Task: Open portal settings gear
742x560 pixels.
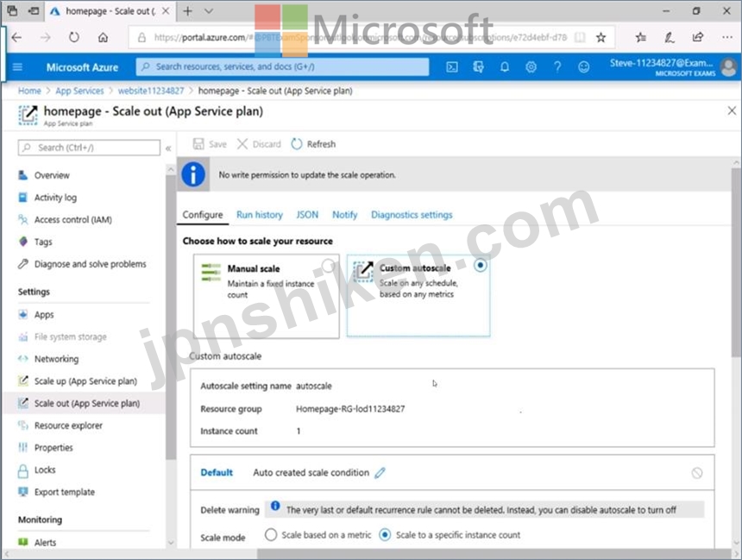Action: click(x=531, y=66)
